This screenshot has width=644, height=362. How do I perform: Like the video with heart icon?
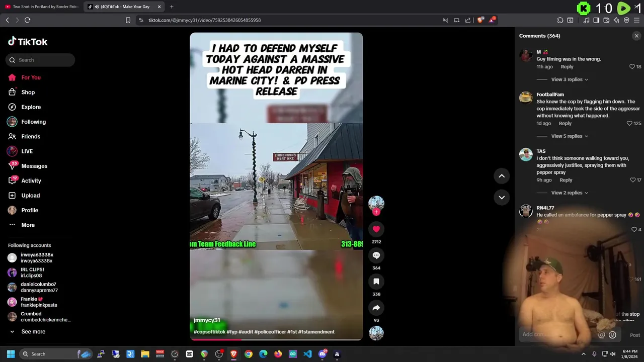click(376, 229)
